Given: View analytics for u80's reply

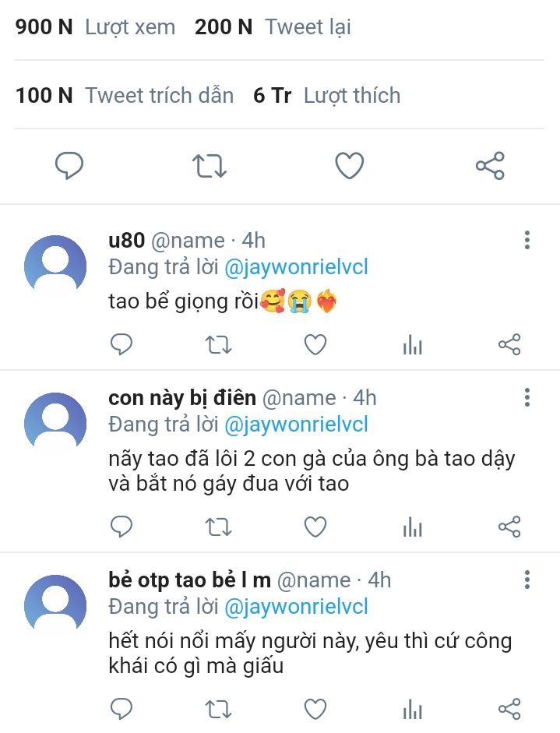Looking at the screenshot, I should point(412,345).
